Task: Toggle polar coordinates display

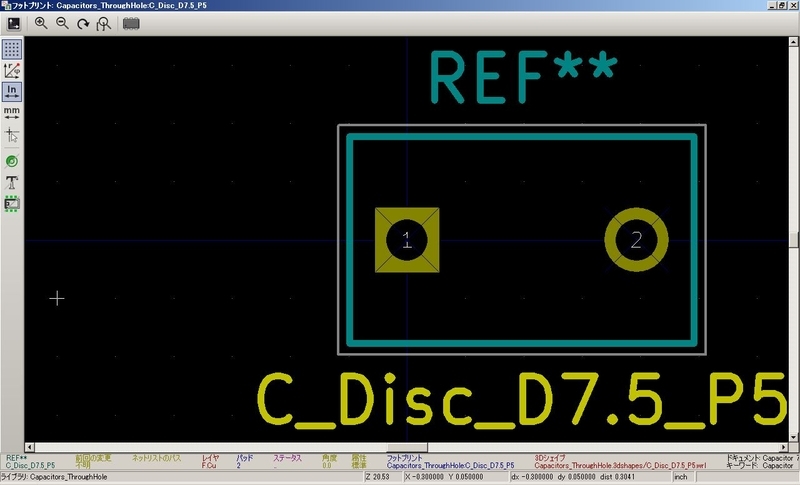Action: [x=12, y=70]
